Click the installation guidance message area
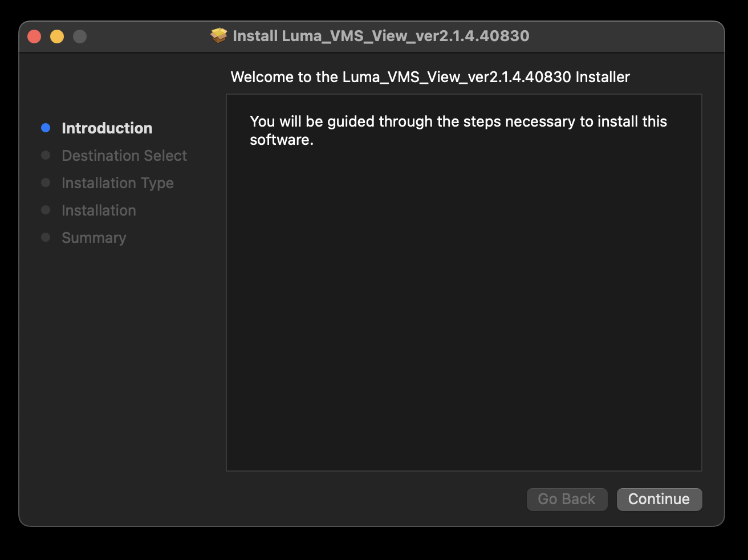 (x=458, y=130)
